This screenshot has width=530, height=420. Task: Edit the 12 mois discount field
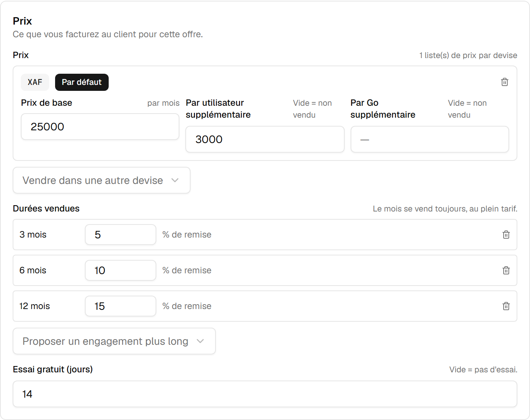coord(121,306)
